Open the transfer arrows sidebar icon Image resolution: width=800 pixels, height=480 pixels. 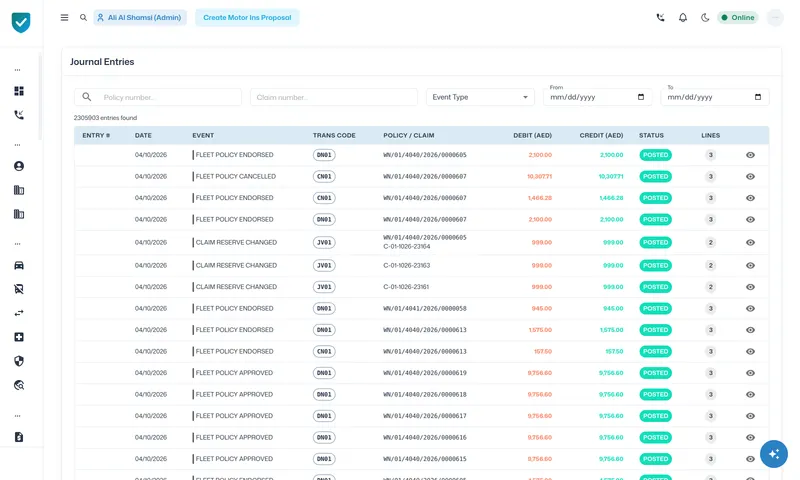[19, 313]
